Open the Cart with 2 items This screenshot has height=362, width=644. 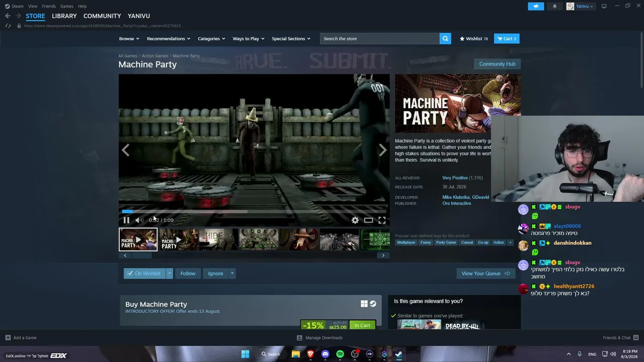[x=507, y=39]
